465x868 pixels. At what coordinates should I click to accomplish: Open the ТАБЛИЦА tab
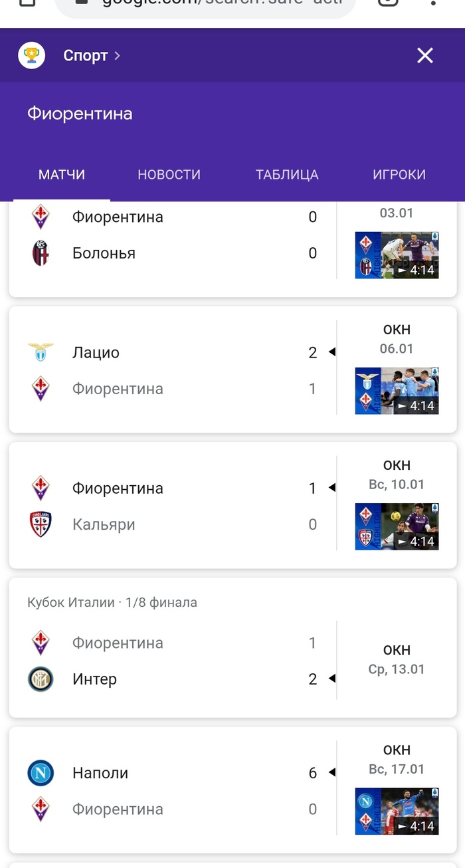287,174
